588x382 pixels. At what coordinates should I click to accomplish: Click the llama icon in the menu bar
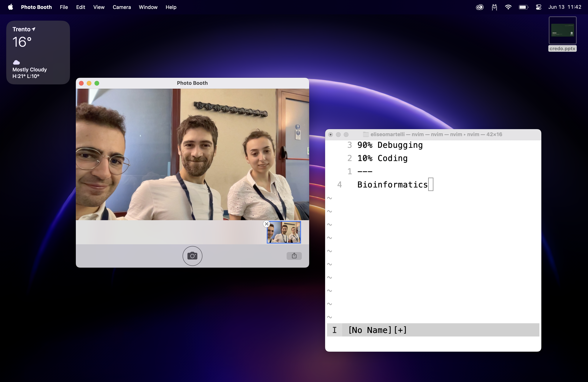tap(494, 7)
